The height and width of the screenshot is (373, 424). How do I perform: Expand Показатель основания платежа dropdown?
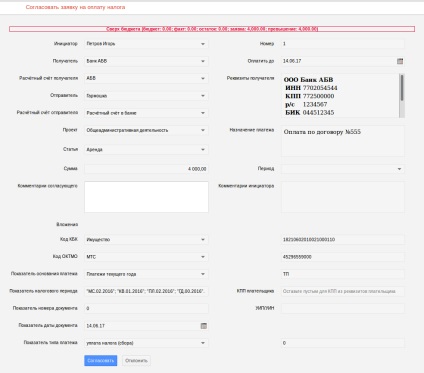[x=203, y=274]
